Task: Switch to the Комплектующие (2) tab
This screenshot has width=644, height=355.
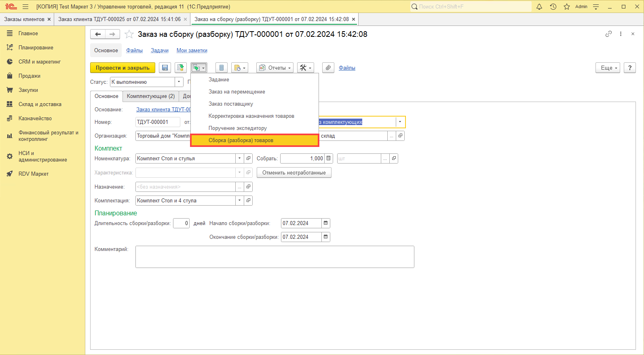Action: (150, 96)
